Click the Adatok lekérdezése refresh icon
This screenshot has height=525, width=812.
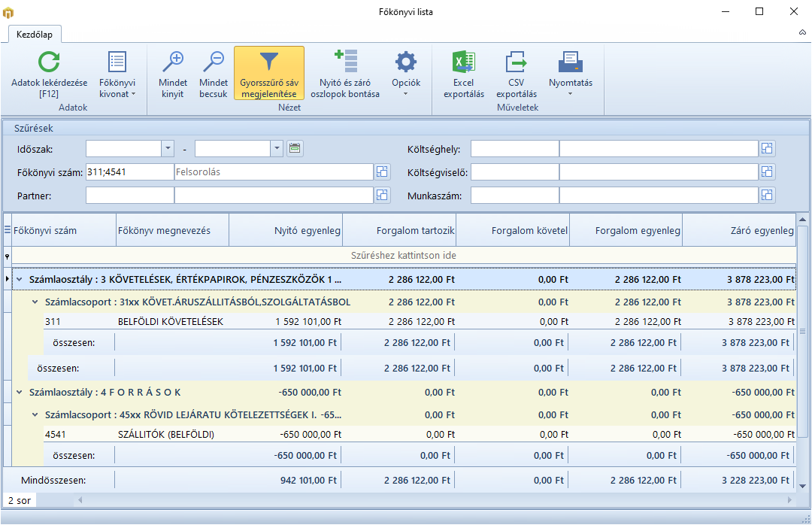tap(49, 63)
